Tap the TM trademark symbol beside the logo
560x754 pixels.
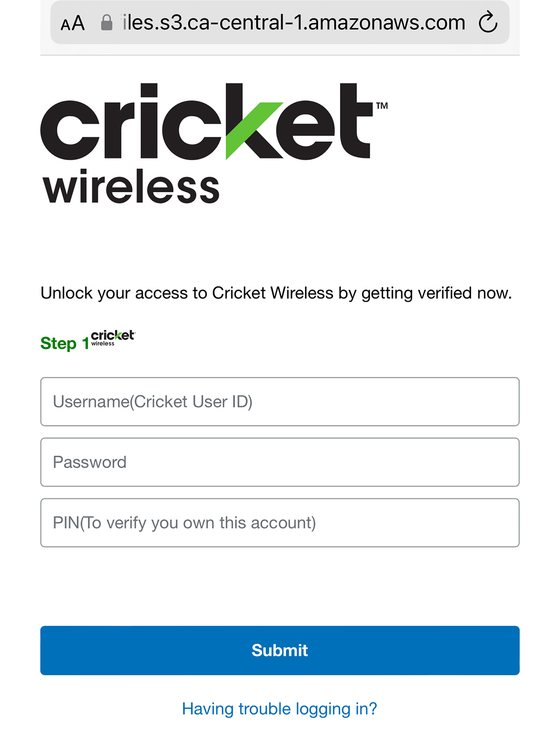click(381, 106)
